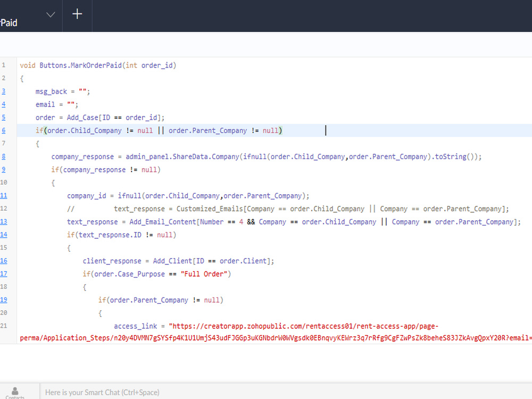The height and width of the screenshot is (399, 532).
Task: Switch to the MarkOrderPaid tab
Action: point(9,23)
